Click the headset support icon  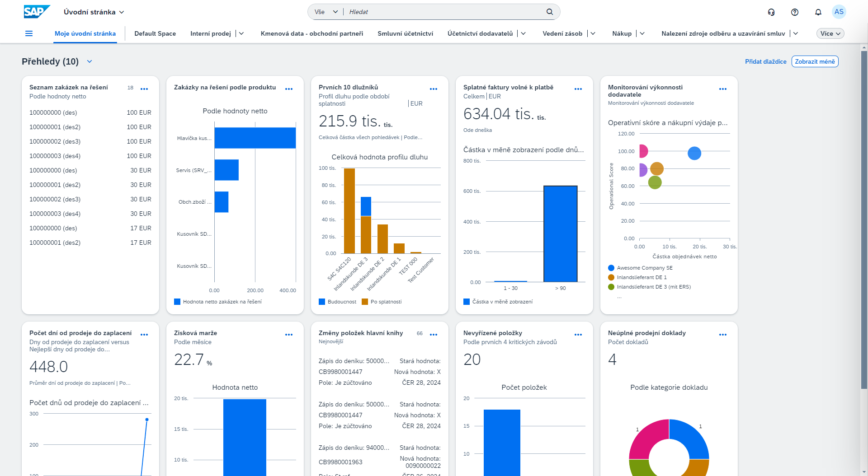[x=771, y=12]
